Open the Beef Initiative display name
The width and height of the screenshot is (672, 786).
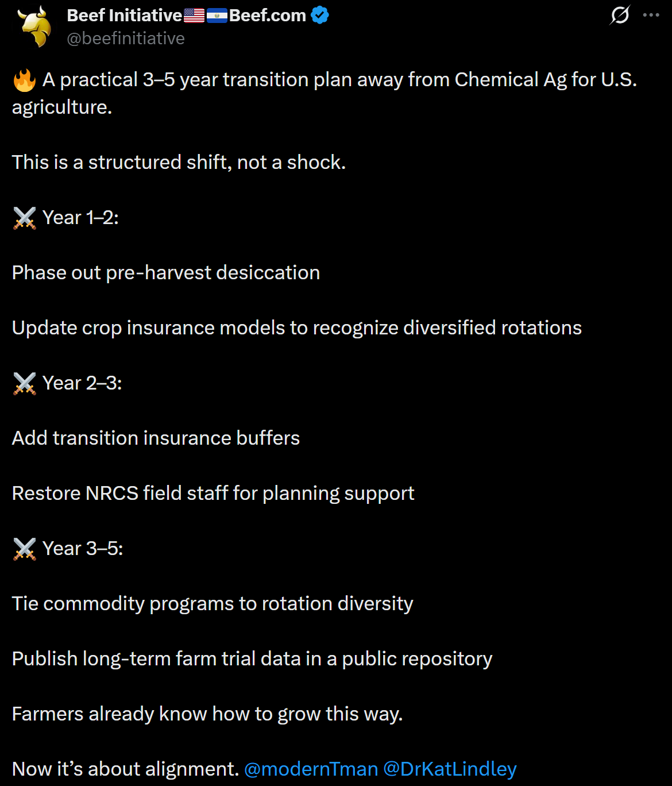coord(125,16)
